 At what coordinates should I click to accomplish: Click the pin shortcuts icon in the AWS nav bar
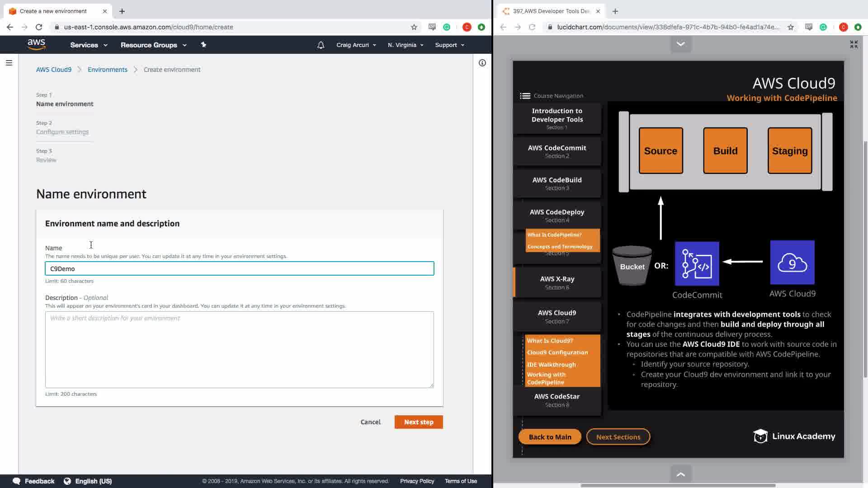tap(203, 45)
